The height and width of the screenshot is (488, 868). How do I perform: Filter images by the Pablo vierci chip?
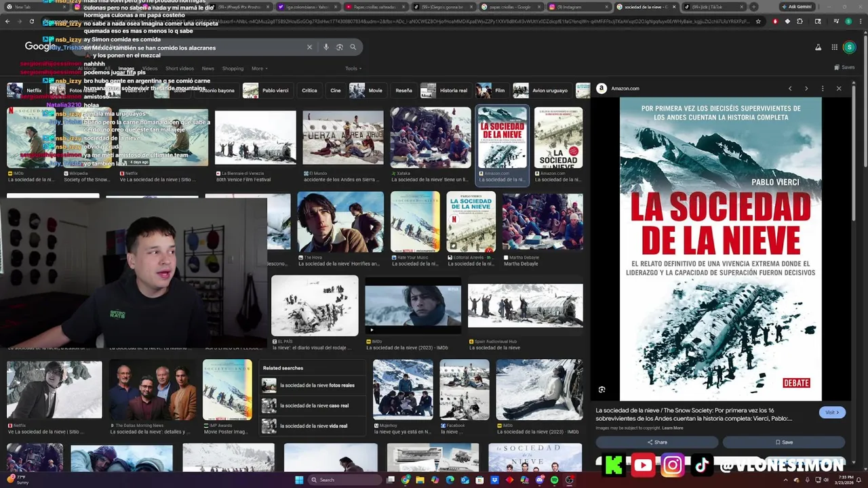click(x=268, y=90)
